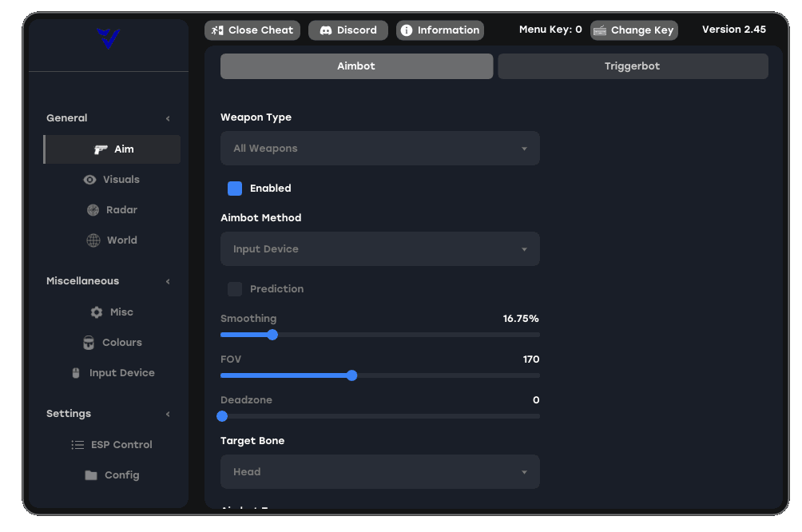The image size is (802, 532).
Task: Click the Misc gear icon
Action: [96, 312]
